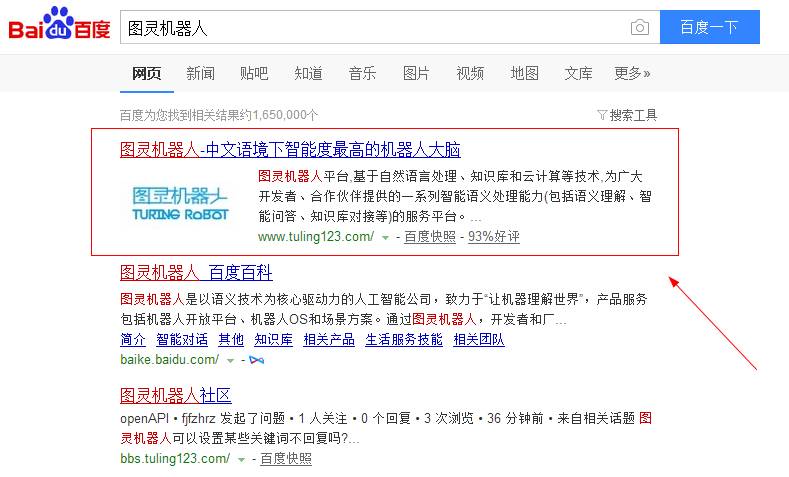Screen dimensions: 789x477
Task: Open the Turing Robot logo thumbnail
Action: click(x=180, y=204)
